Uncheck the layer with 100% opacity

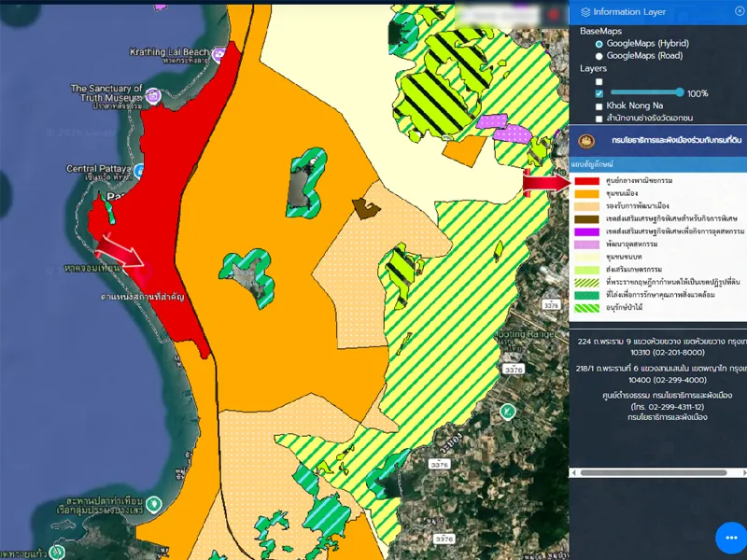(x=599, y=93)
